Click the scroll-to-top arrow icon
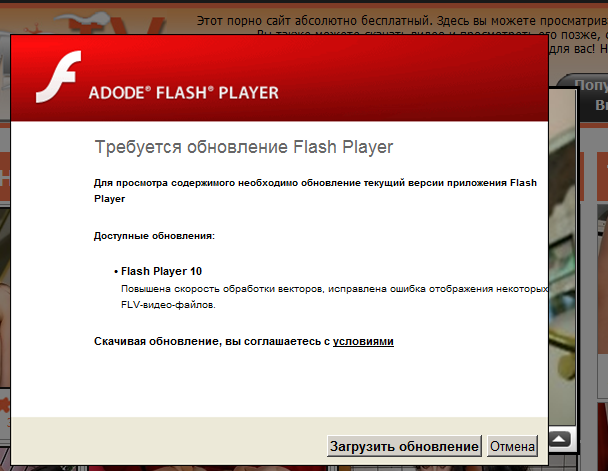Screen dimensions: 608x471 tap(559, 440)
